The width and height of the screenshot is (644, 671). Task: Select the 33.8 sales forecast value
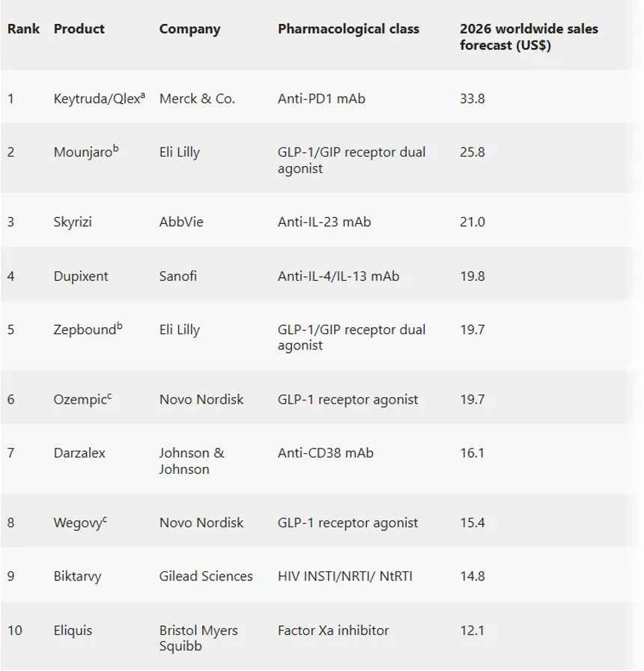[473, 99]
